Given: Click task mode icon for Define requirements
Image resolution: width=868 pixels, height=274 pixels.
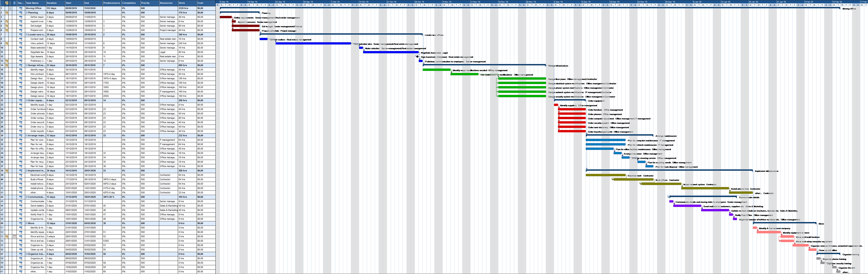Looking at the screenshot, I should 21,17.
